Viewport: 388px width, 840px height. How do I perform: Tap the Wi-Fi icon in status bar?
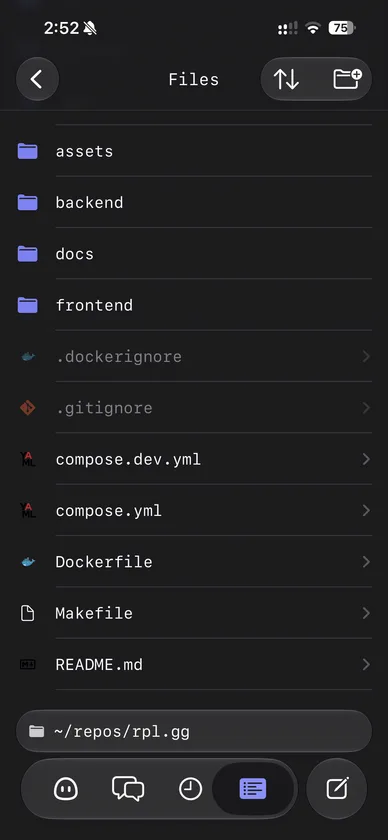point(312,28)
